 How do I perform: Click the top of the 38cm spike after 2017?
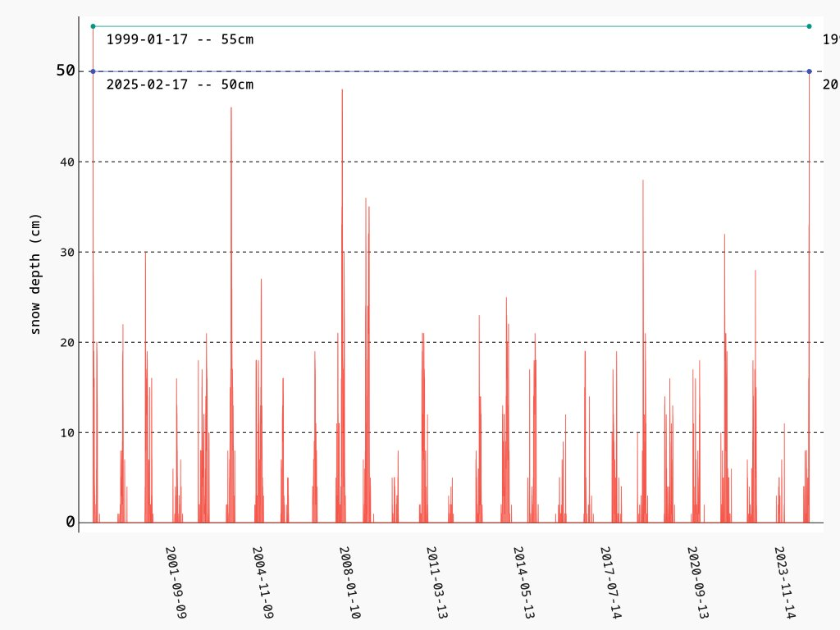click(643, 180)
